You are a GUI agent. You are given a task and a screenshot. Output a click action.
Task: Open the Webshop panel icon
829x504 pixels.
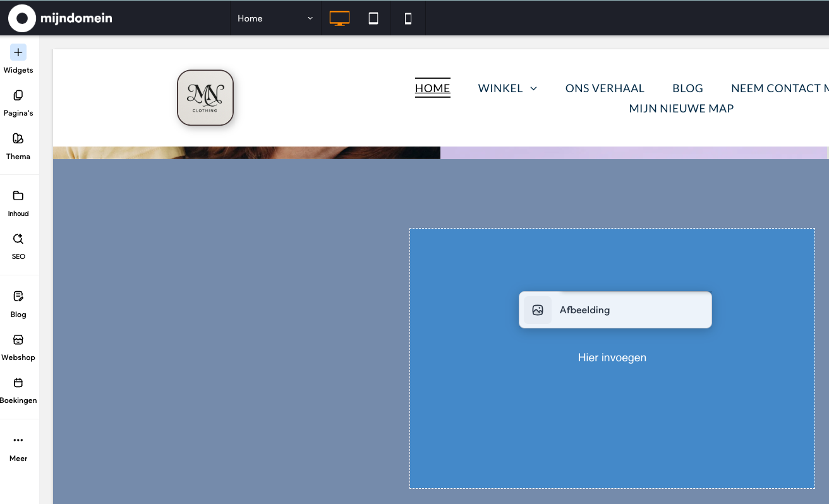click(x=18, y=340)
